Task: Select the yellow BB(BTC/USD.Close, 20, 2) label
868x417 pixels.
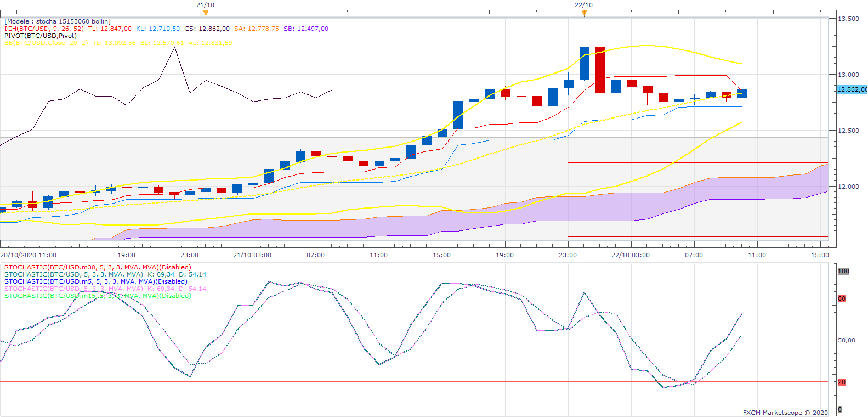Action: (x=46, y=43)
